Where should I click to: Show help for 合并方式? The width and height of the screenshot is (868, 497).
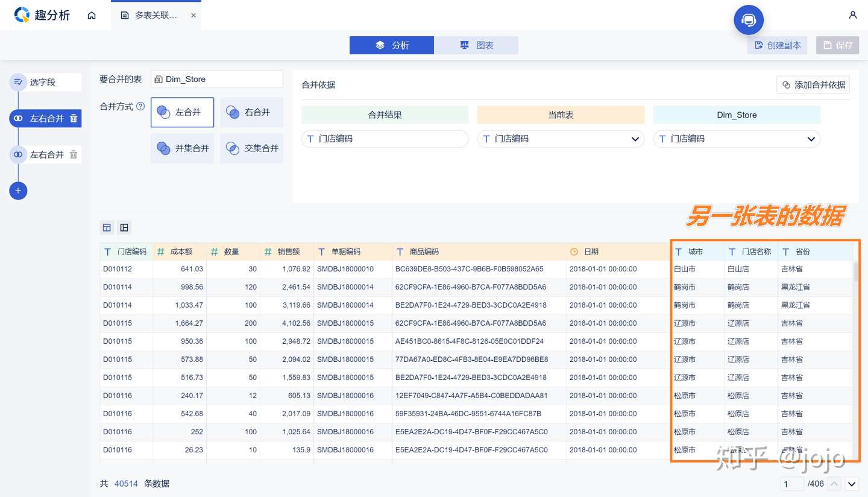click(x=140, y=106)
